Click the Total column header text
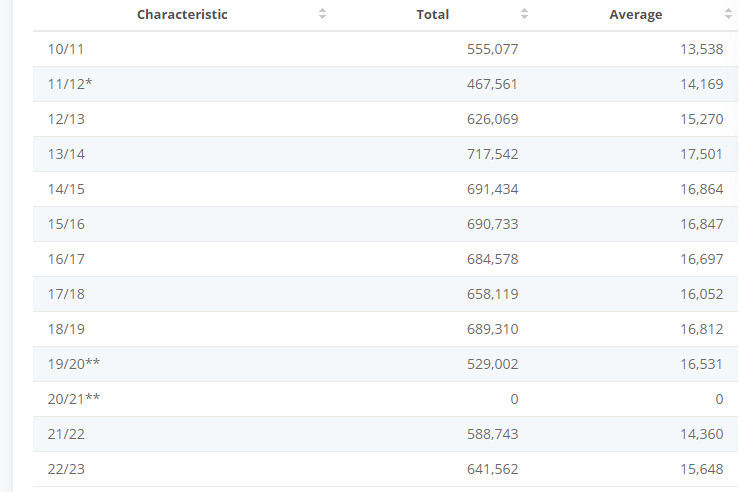Viewport: 739px width, 492px height. tap(432, 15)
